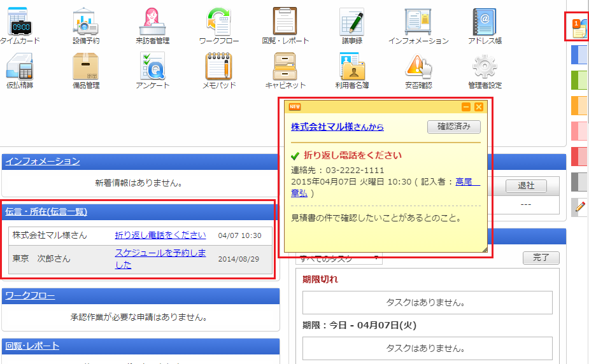Expand the すべてのタスク task filter dropdown

(x=339, y=258)
